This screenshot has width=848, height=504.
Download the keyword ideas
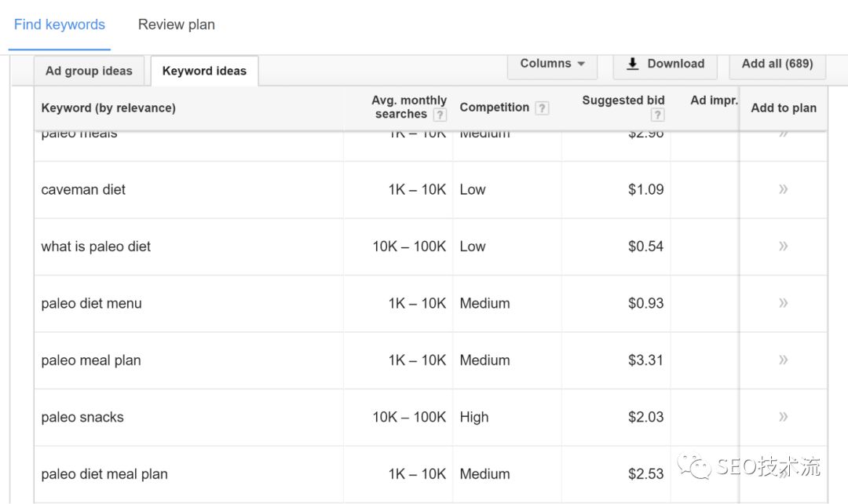click(x=665, y=64)
